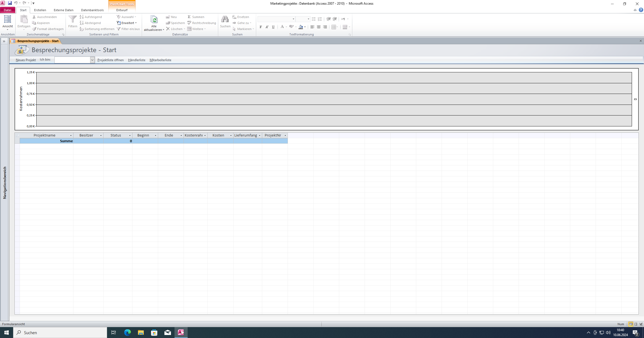
Task: Switch to the Erstellen ribbon tab
Action: [40, 10]
